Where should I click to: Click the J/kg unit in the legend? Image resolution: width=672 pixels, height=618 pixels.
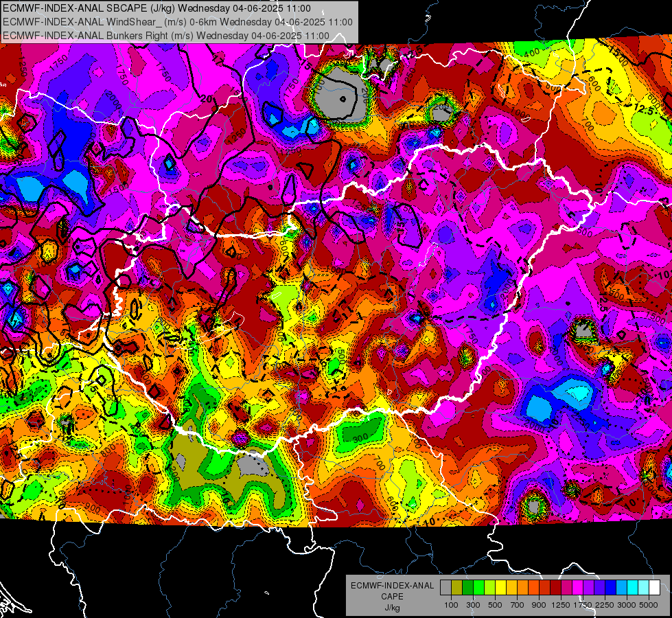(392, 608)
